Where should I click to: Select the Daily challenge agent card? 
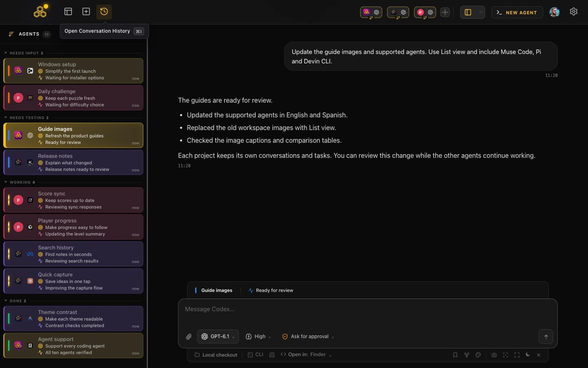[x=73, y=98]
